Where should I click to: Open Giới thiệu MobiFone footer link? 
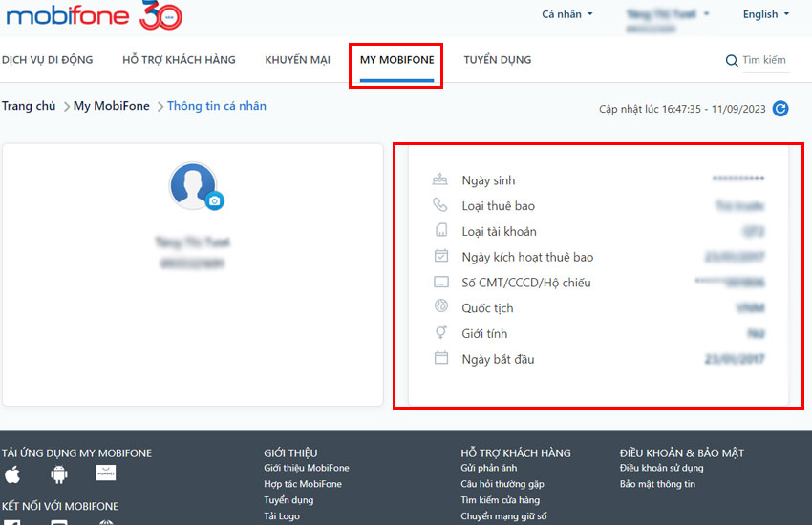(306, 468)
